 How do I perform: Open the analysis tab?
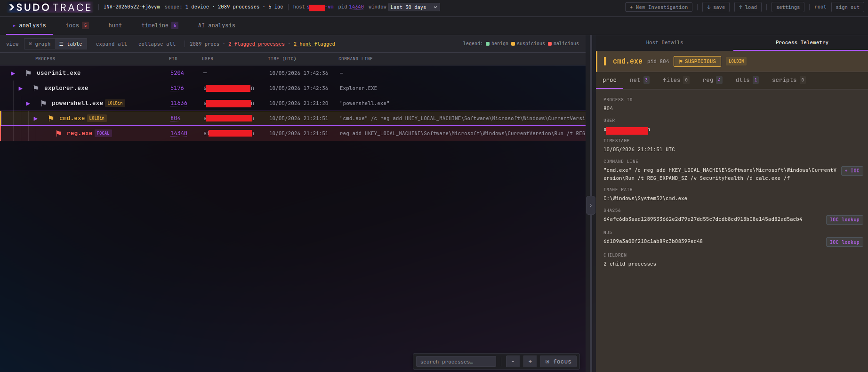(29, 25)
